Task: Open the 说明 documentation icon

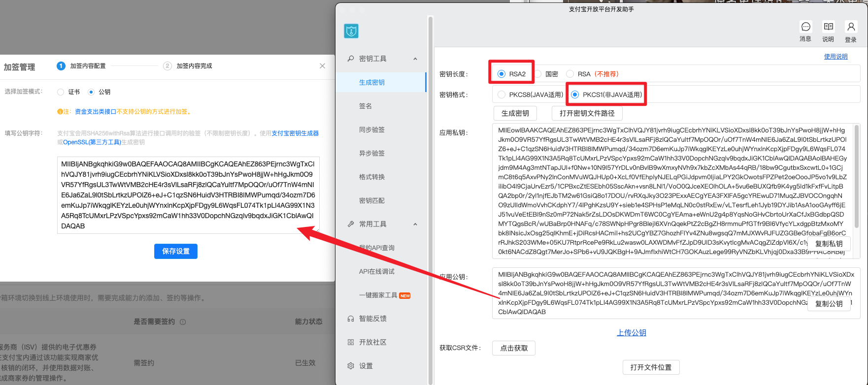Action: [828, 27]
